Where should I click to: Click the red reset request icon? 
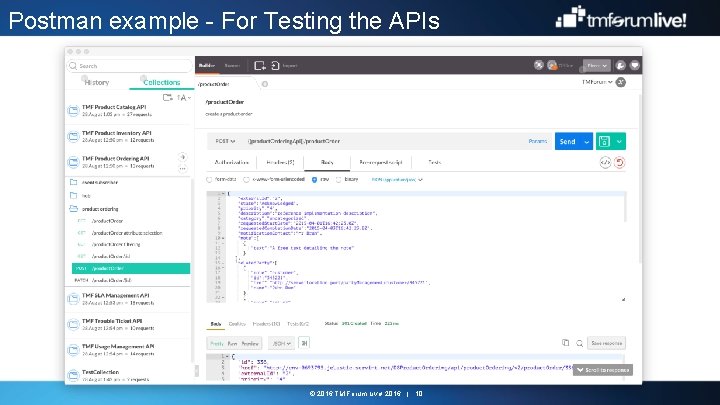(619, 163)
